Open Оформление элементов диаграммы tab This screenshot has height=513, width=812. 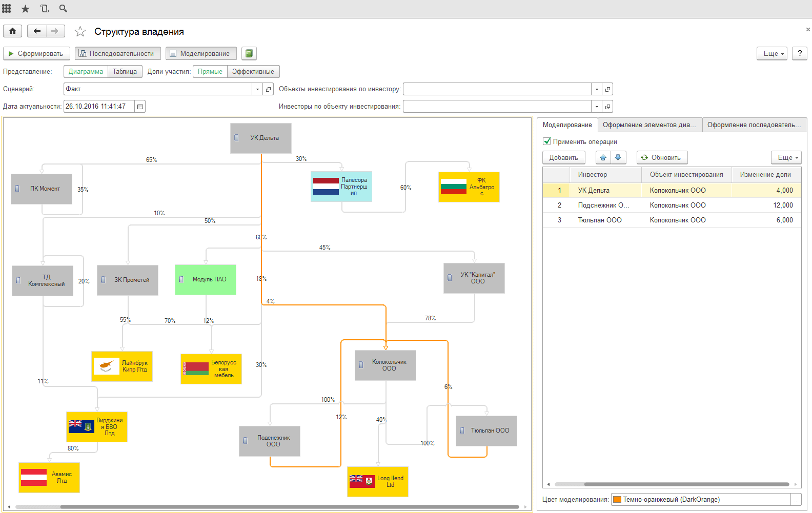(x=649, y=125)
